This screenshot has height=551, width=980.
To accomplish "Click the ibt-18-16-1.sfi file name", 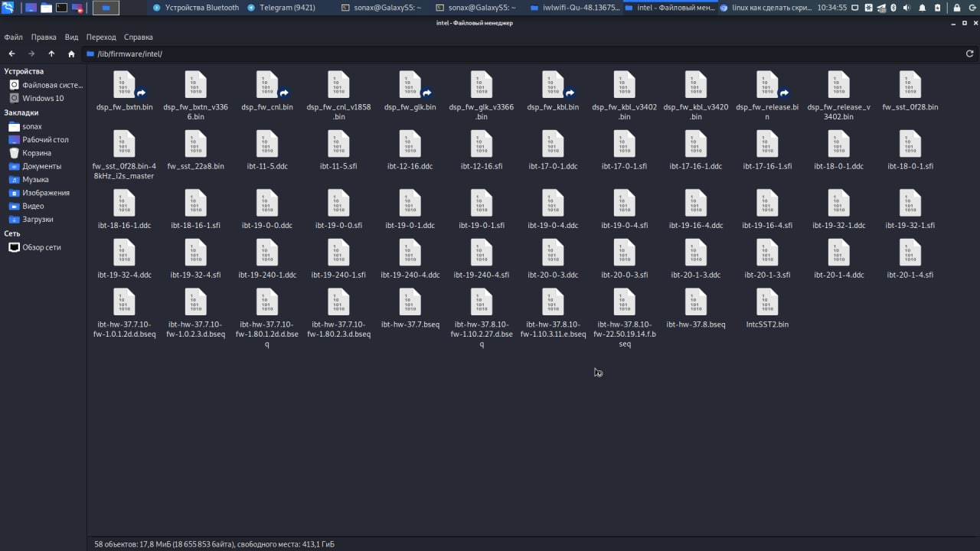I will coord(195,226).
